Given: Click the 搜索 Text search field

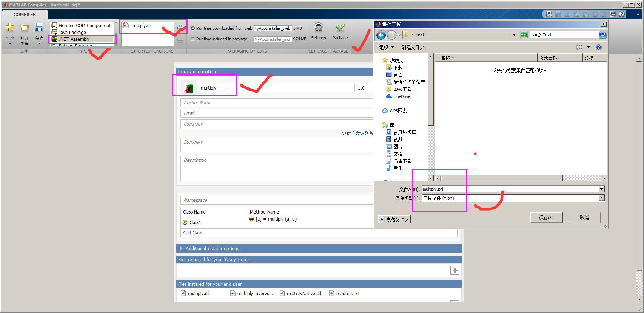Looking at the screenshot, I should tap(564, 35).
